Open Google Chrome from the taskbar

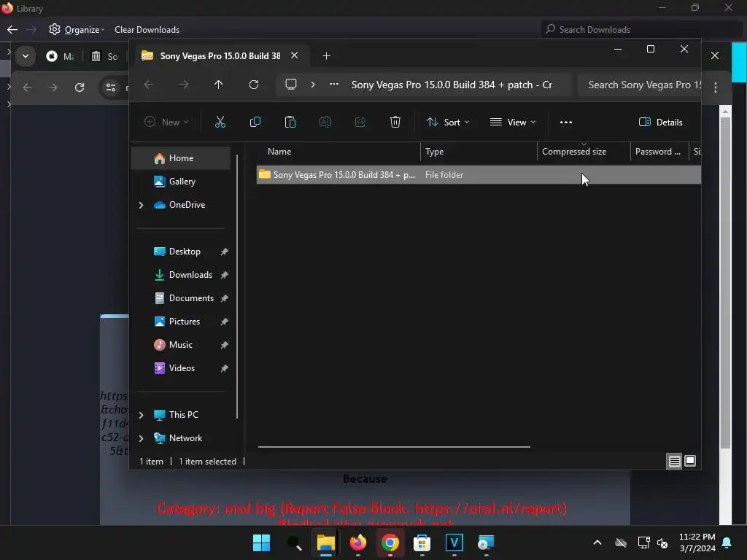pyautogui.click(x=390, y=542)
